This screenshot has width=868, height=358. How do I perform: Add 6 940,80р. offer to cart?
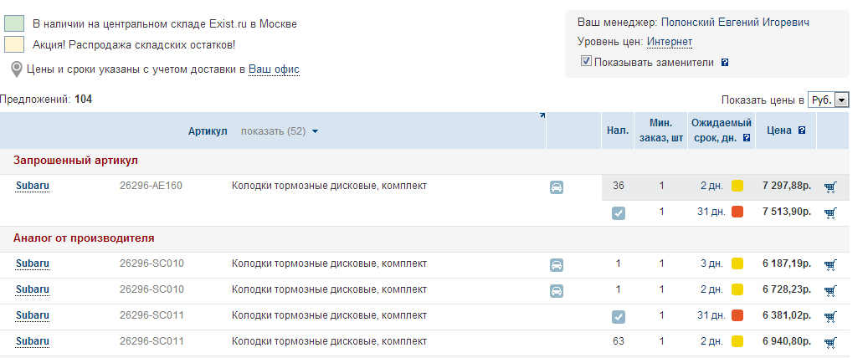coord(829,342)
